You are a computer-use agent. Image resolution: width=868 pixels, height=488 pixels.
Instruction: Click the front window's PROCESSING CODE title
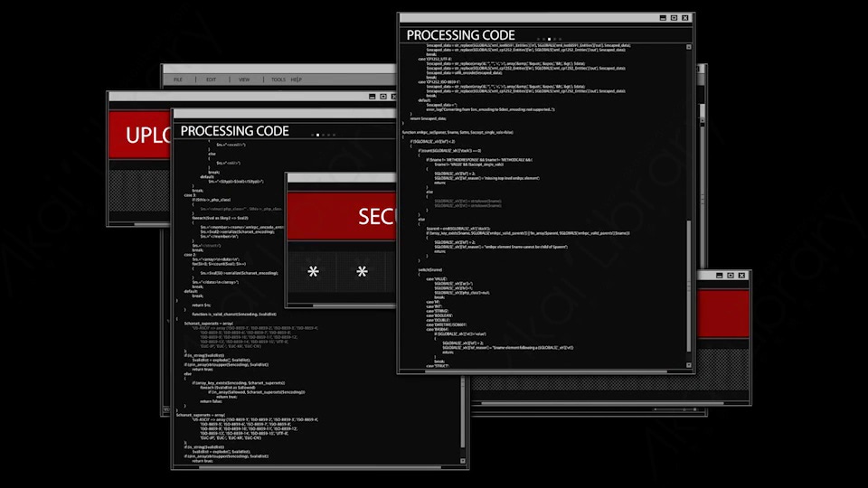[x=460, y=35]
